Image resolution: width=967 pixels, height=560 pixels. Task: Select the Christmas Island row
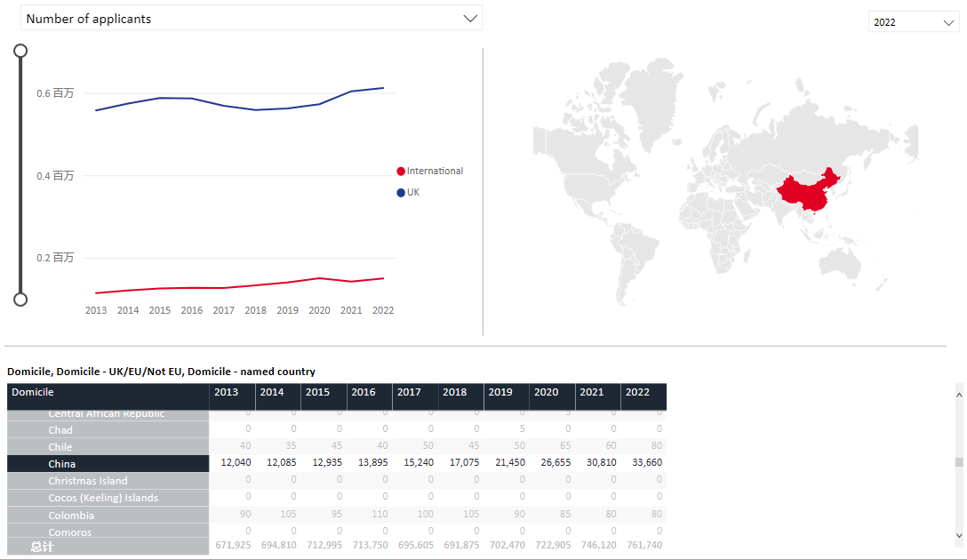click(x=337, y=480)
